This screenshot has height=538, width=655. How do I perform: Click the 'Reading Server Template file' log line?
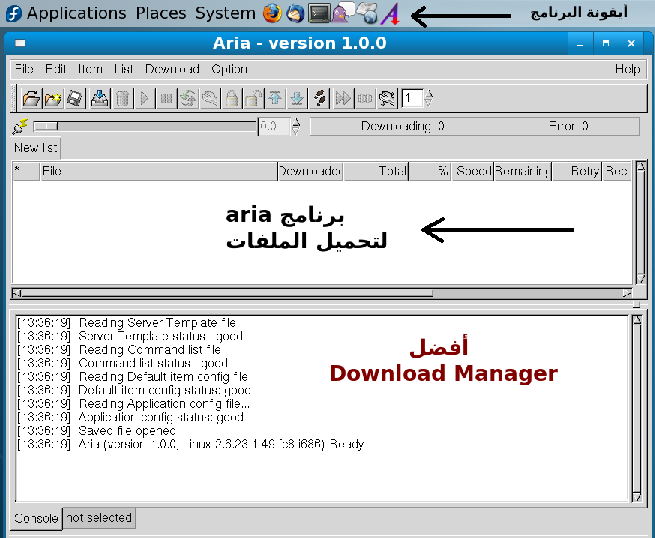click(x=126, y=323)
